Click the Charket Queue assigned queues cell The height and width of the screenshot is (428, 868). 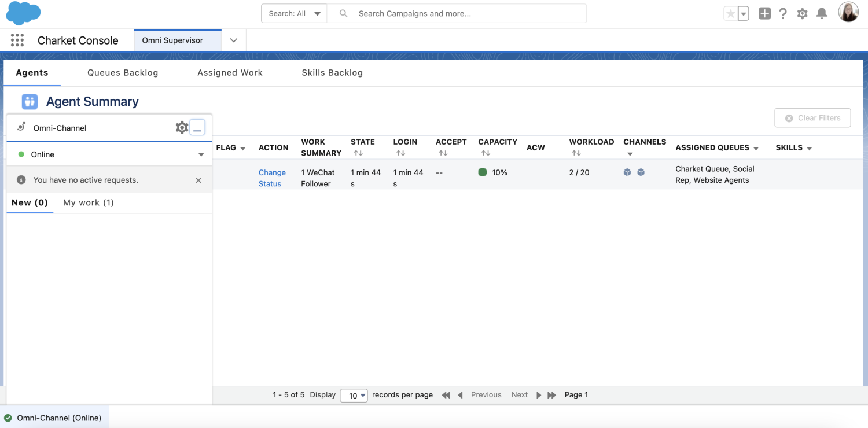pos(715,175)
